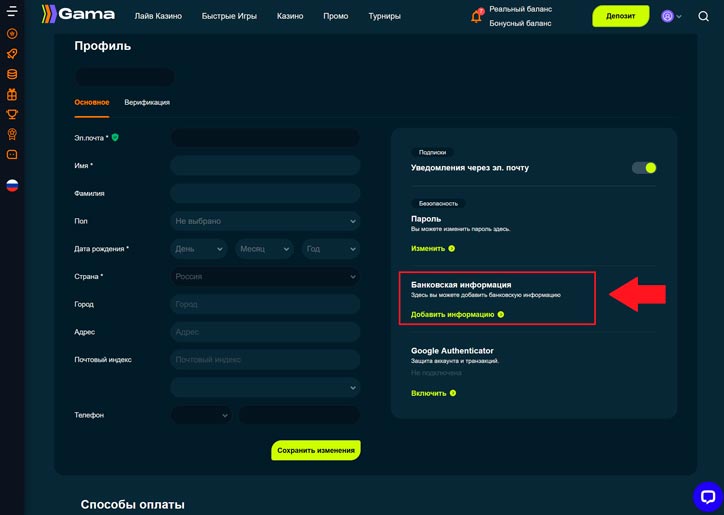Open the hamburger menu in the sidebar
Image resolution: width=724 pixels, height=515 pixels.
(x=12, y=13)
